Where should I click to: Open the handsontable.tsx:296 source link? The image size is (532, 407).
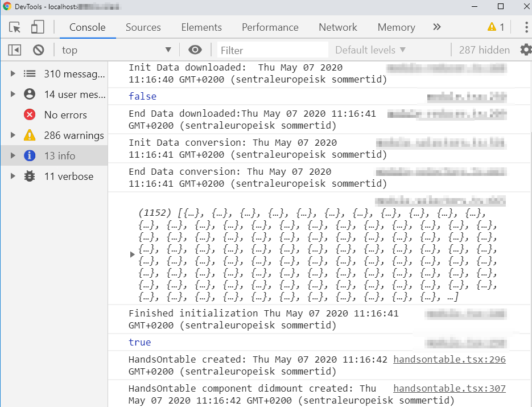pyautogui.click(x=449, y=360)
